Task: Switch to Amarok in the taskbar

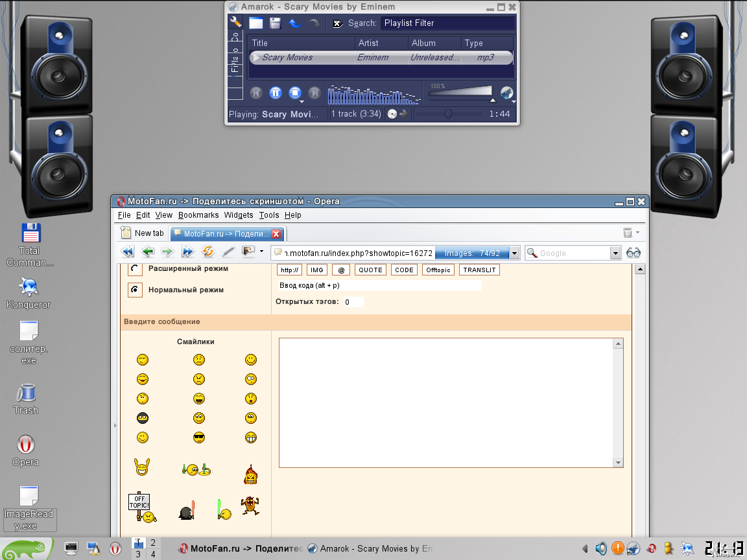Action: tap(371, 548)
